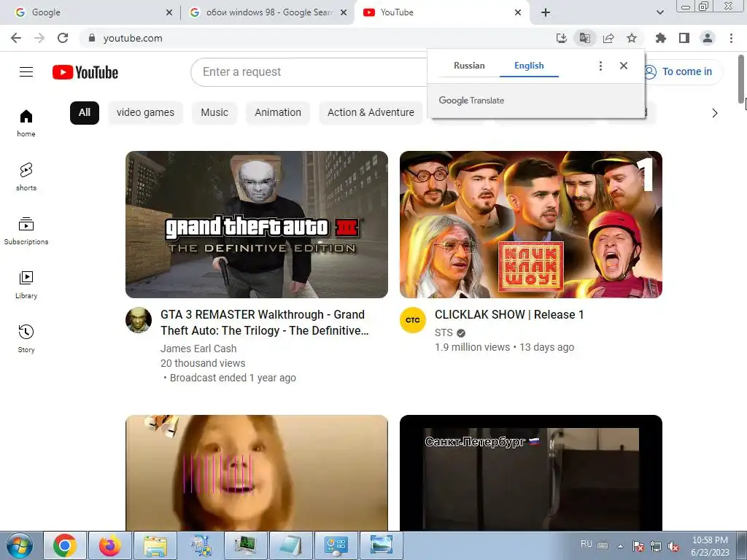Click the James Earl Cash channel avatar
747x560 pixels.
[x=139, y=320]
